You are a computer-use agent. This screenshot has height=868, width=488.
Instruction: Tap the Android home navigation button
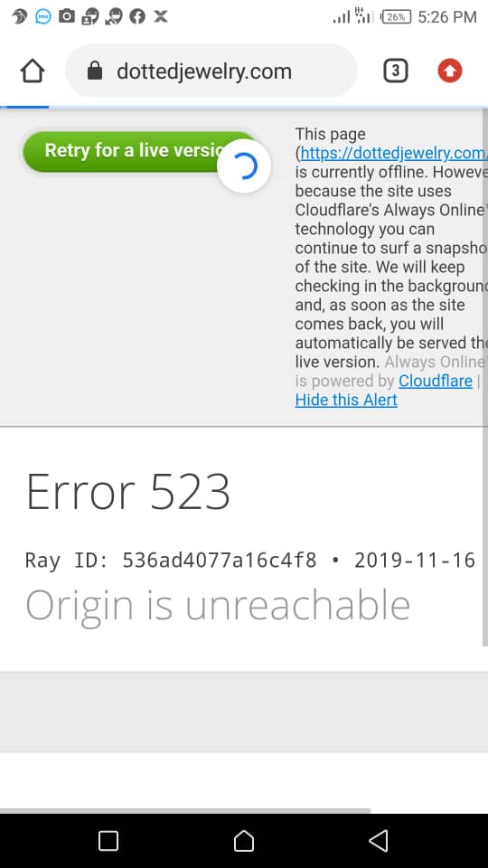(x=244, y=841)
